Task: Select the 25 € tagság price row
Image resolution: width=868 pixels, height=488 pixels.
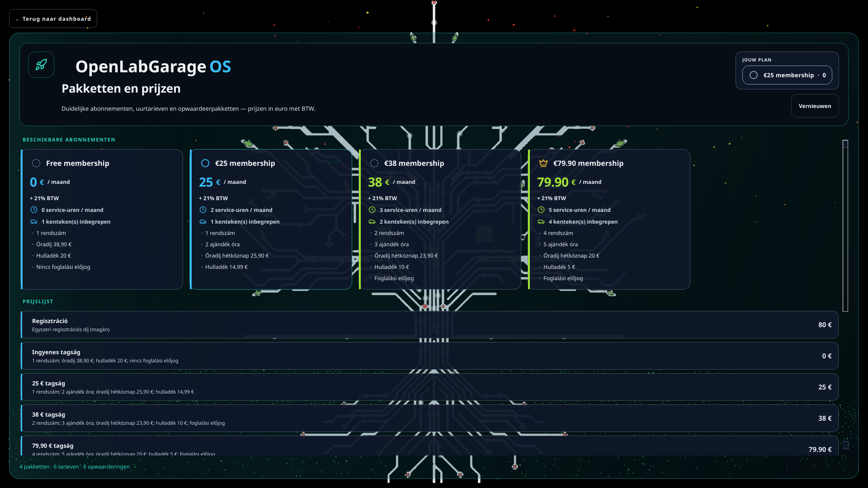Action: pos(429,387)
